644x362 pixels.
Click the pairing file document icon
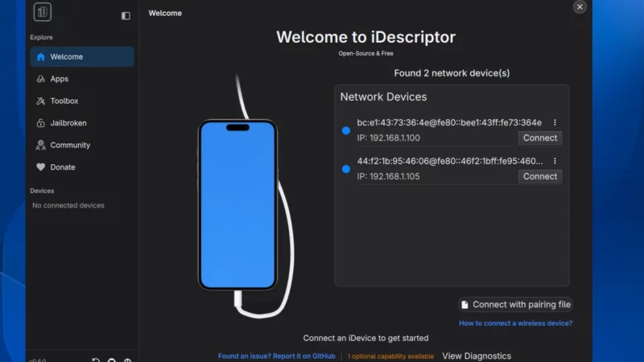point(464,305)
